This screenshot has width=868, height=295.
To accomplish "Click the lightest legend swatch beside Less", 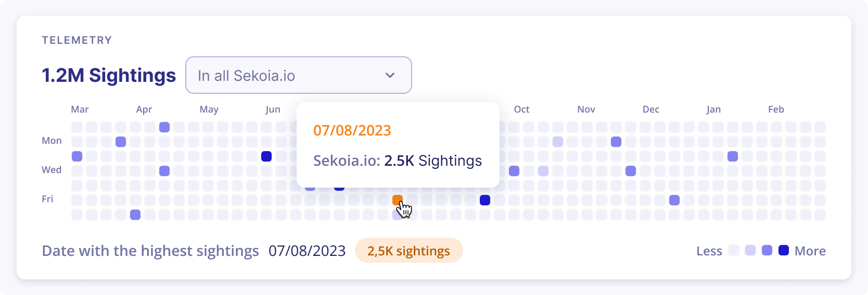I will point(733,250).
